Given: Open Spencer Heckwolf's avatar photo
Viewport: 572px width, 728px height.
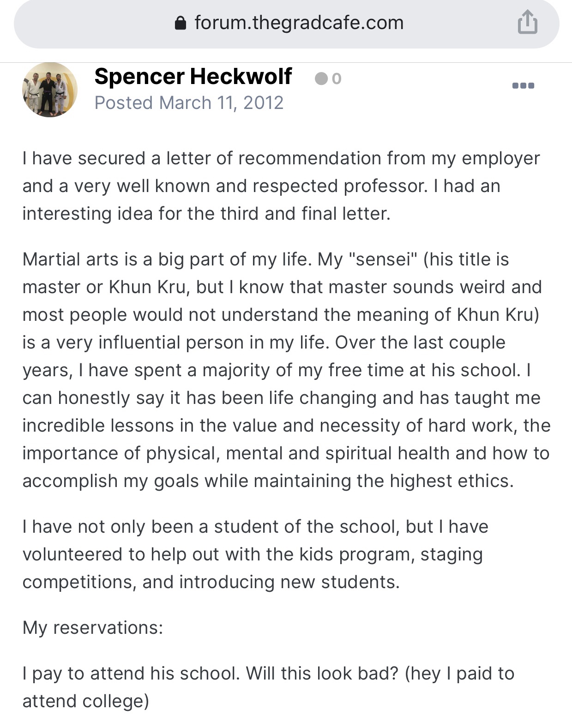Looking at the screenshot, I should point(49,90).
